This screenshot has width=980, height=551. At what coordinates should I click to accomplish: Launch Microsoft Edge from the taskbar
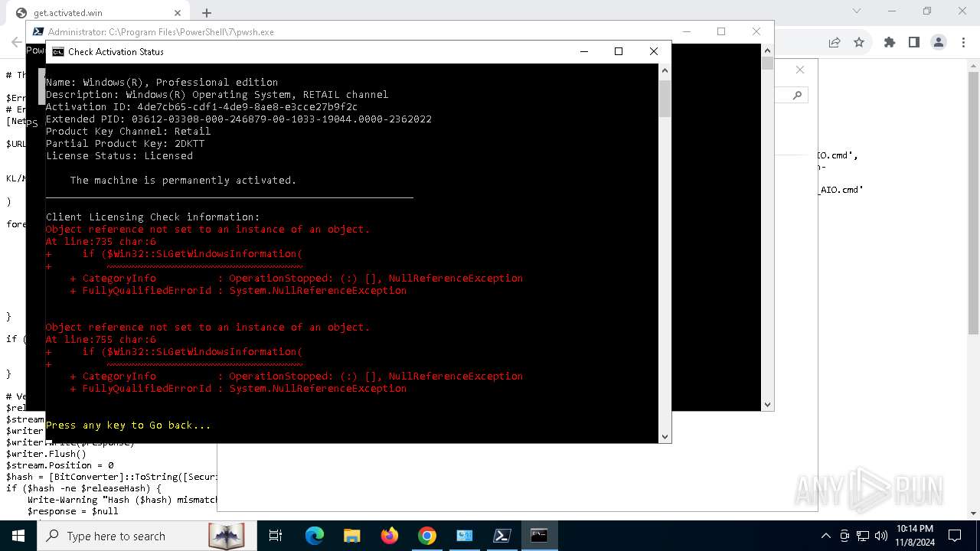click(315, 536)
